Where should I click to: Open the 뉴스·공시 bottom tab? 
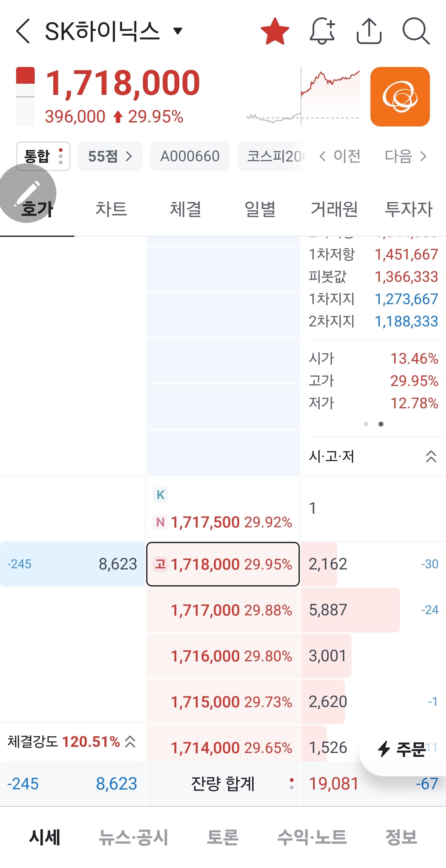click(x=133, y=837)
